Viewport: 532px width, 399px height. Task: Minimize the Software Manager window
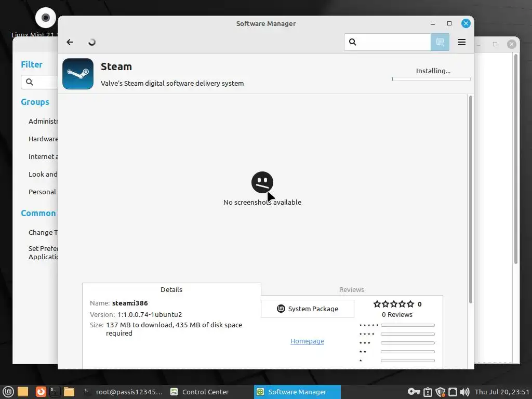pyautogui.click(x=433, y=23)
